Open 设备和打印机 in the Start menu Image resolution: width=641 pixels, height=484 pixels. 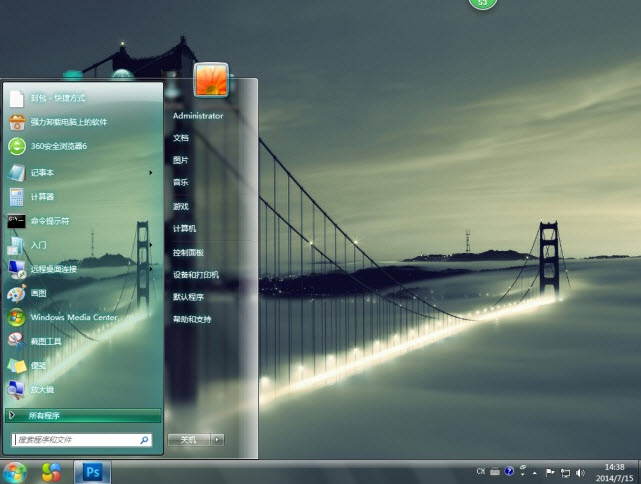pyautogui.click(x=195, y=274)
